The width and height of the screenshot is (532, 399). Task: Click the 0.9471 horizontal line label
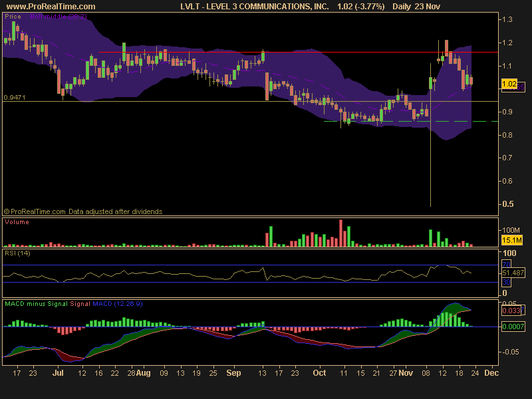[14, 97]
